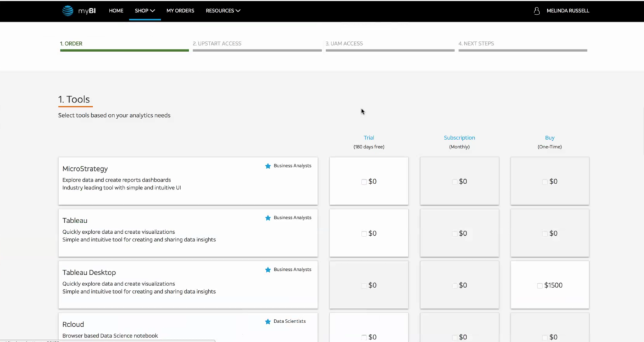Expand the SHOP dropdown menu
The width and height of the screenshot is (644, 342).
[145, 11]
